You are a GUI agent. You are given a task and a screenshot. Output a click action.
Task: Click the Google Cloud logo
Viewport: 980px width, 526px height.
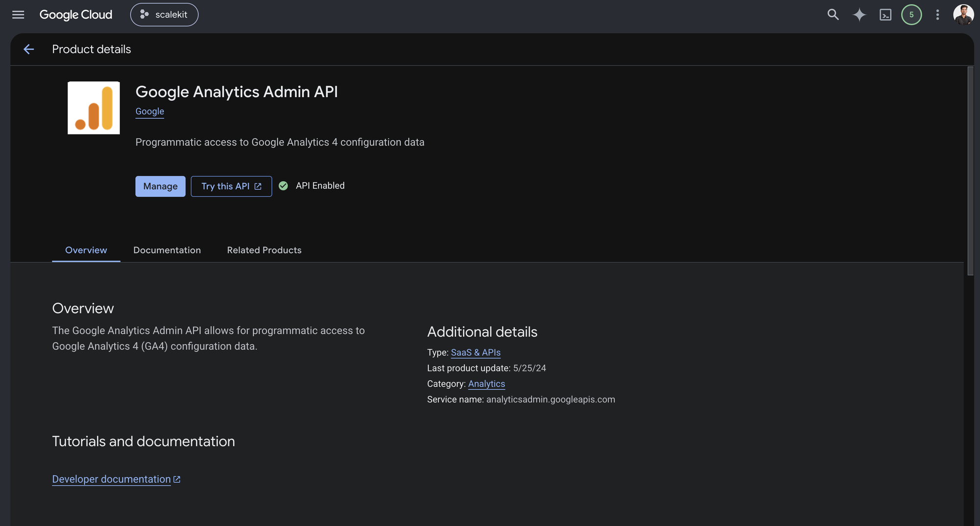click(76, 15)
